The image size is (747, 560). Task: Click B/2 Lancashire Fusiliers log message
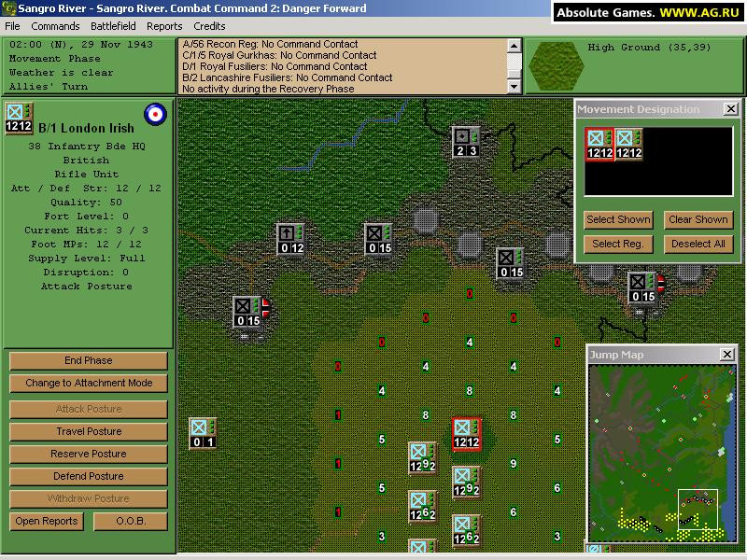coord(288,77)
